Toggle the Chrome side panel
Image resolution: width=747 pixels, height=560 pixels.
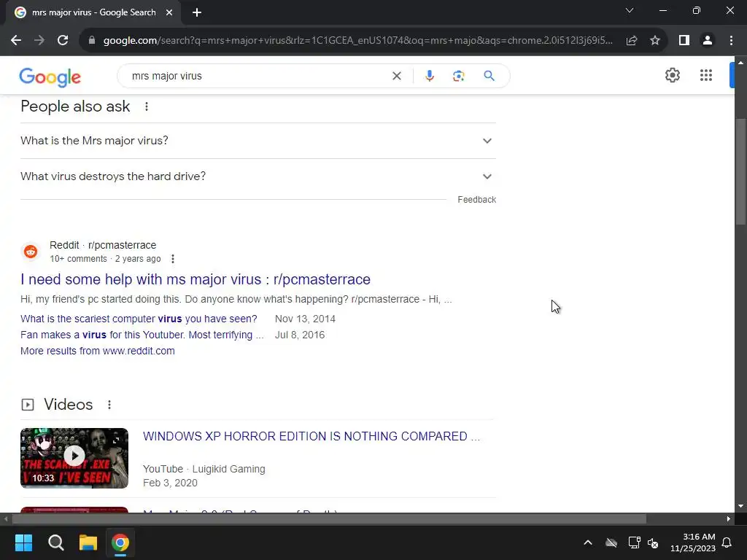click(x=684, y=41)
